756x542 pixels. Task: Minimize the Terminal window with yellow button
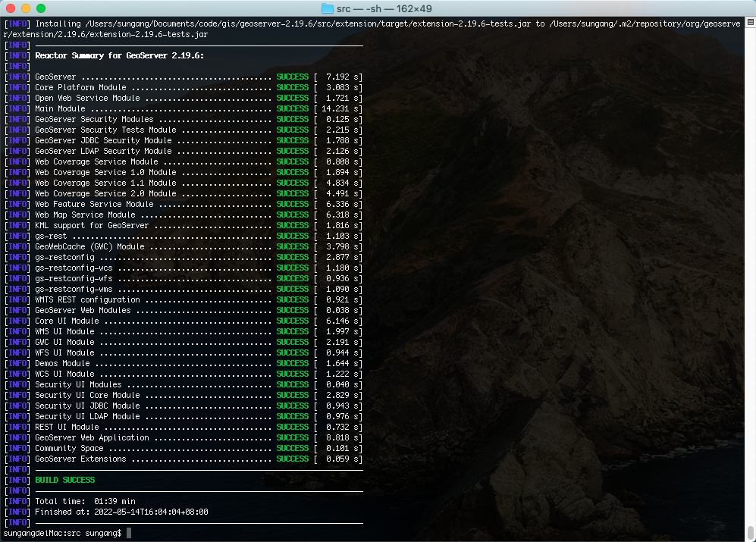[x=25, y=8]
